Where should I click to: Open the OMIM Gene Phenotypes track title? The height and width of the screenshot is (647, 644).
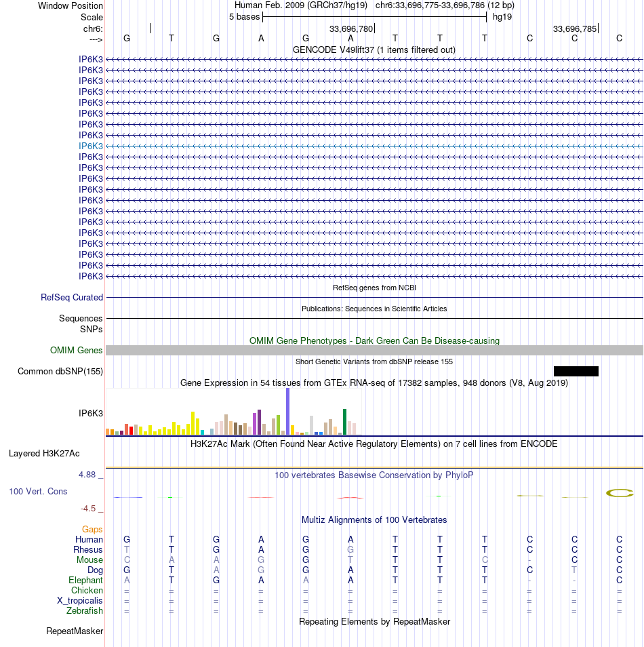click(374, 341)
